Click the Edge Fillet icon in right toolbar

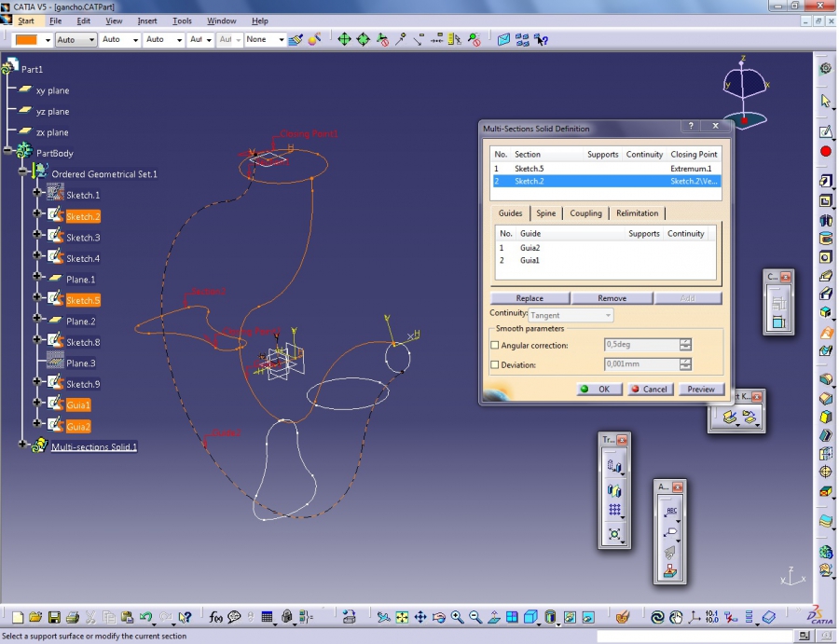coord(826,378)
